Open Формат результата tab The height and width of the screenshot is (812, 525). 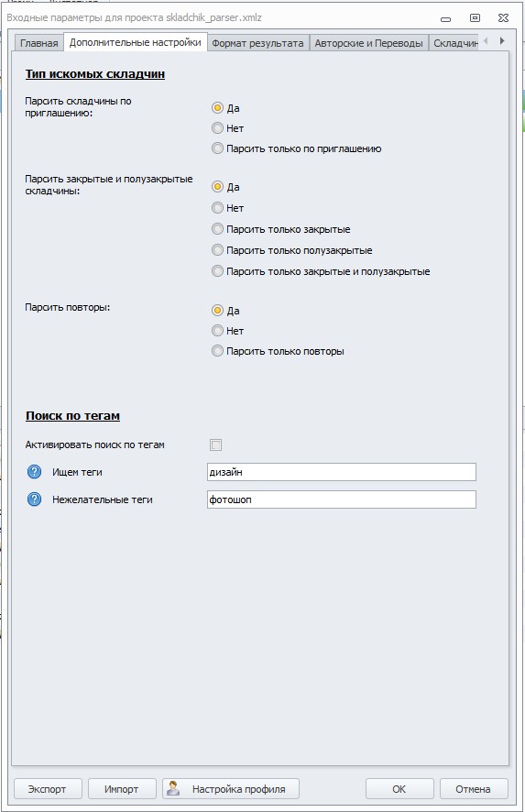tap(257, 43)
